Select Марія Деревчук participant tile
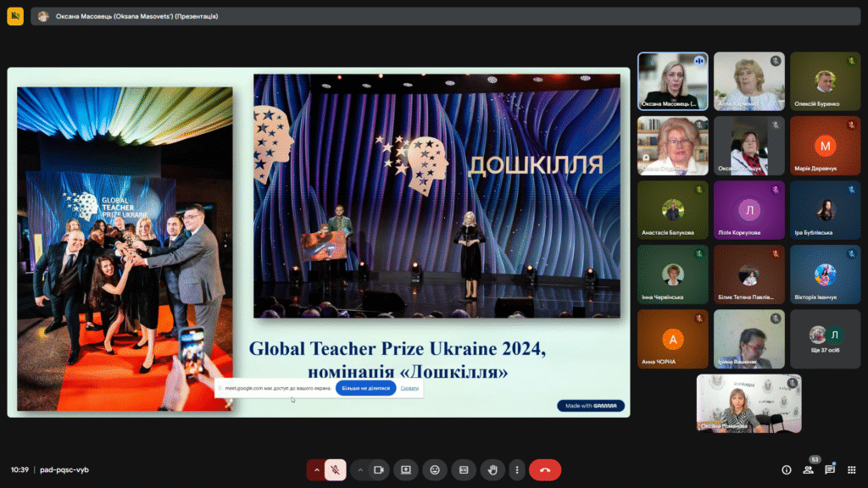The height and width of the screenshot is (488, 868). 826,146
